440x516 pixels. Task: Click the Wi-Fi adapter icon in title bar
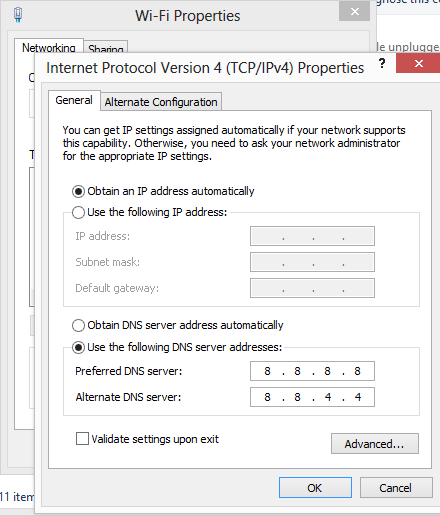click(x=18, y=15)
